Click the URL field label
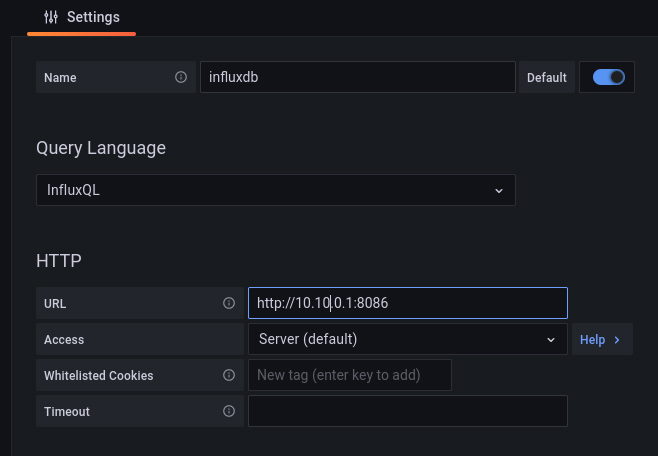Image resolution: width=658 pixels, height=456 pixels. coord(55,303)
